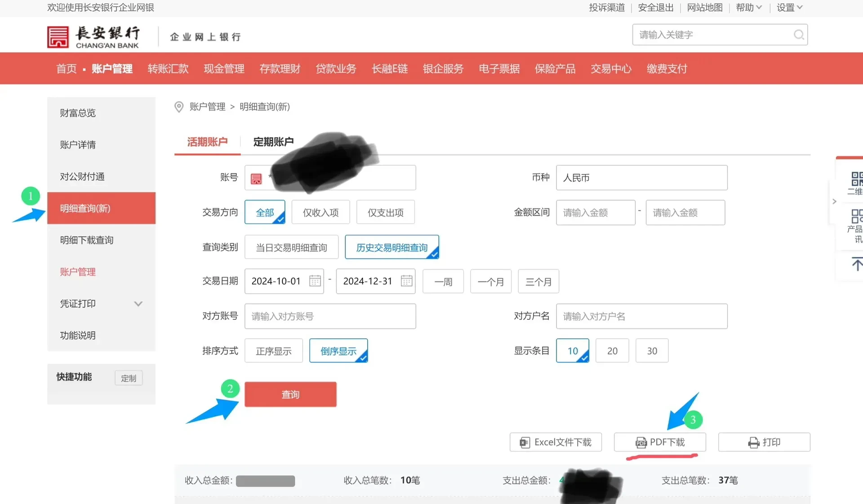Select 30 display entries

(x=652, y=350)
